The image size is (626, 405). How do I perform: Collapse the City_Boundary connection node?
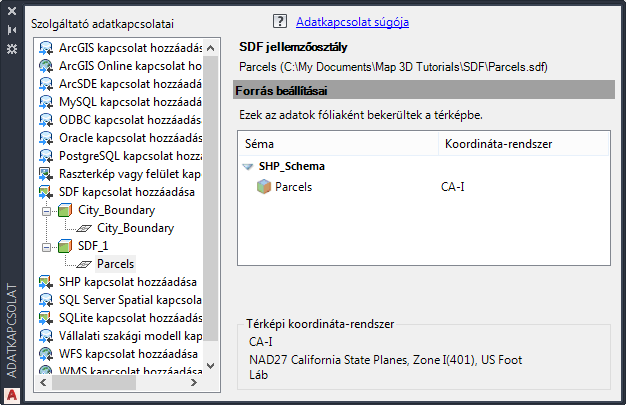[46, 211]
